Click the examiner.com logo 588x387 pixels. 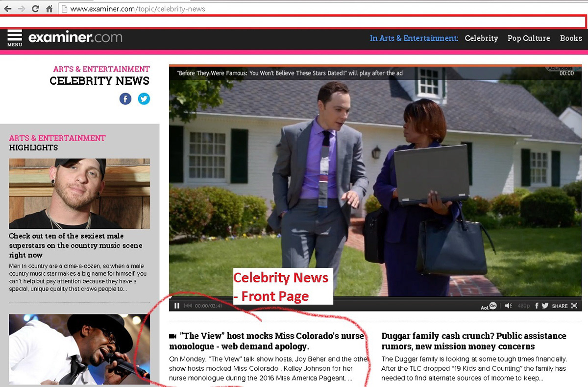pos(75,38)
